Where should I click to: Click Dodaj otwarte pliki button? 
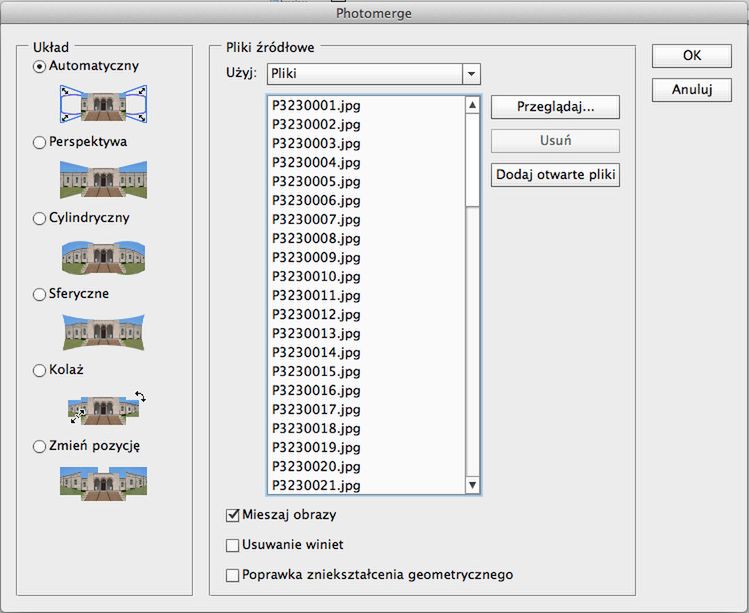coord(555,175)
